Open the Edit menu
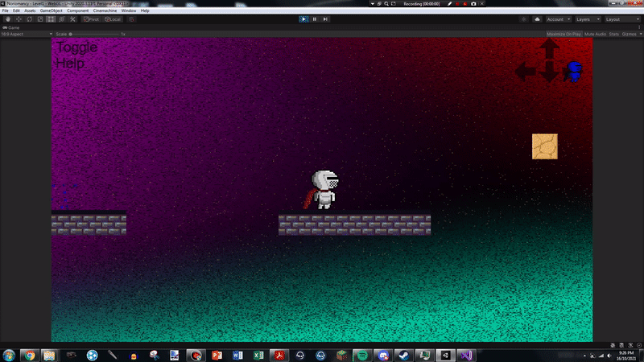This screenshot has width=644, height=362. pos(16,10)
